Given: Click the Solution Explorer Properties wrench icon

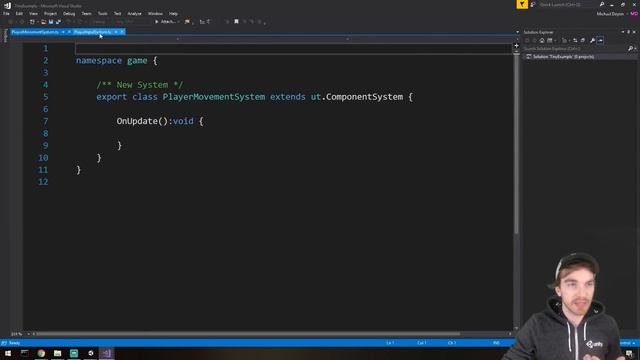Looking at the screenshot, I should click(x=592, y=40).
